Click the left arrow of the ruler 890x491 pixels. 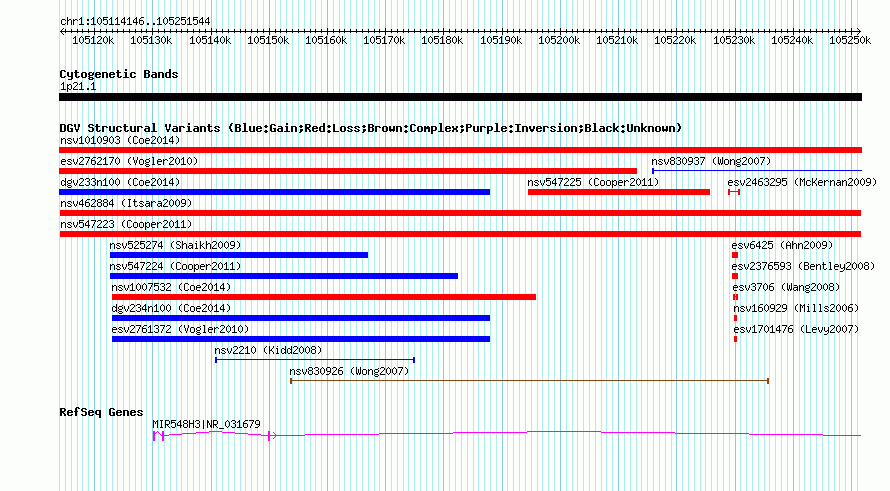click(62, 31)
